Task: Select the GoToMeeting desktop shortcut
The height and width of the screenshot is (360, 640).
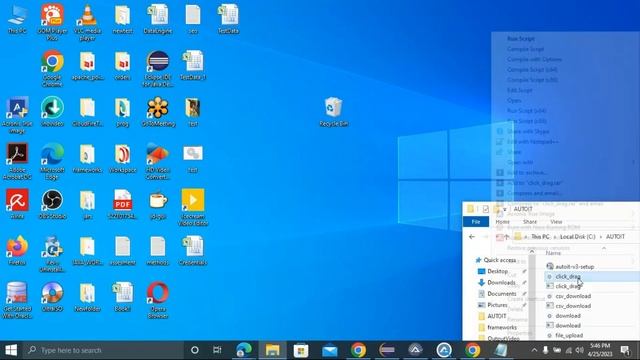Action: click(x=158, y=112)
